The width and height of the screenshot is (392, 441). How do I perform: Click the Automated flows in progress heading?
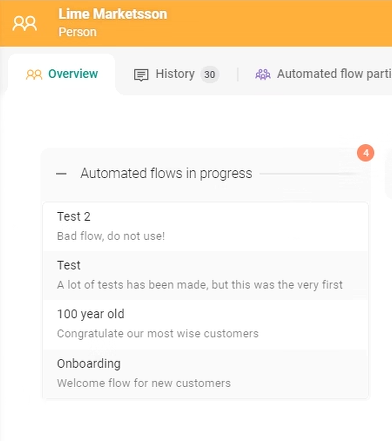(x=166, y=174)
